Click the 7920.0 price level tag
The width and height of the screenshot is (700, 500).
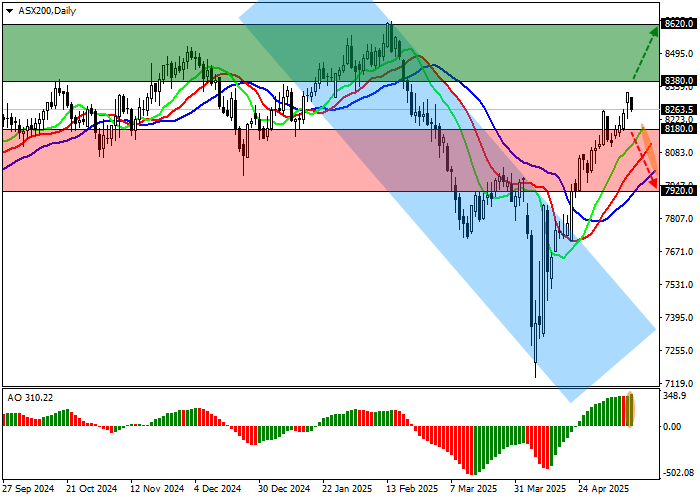pyautogui.click(x=679, y=190)
